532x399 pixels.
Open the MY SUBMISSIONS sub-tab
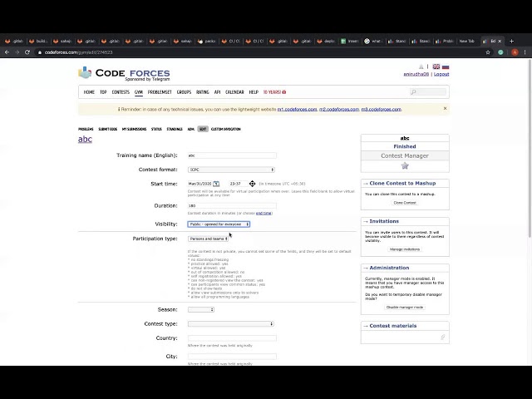(x=134, y=129)
